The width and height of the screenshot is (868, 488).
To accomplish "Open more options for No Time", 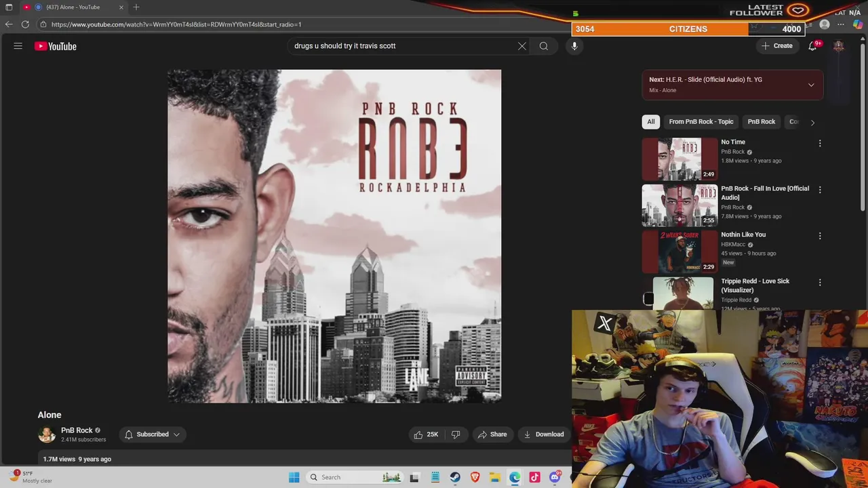I will tap(820, 143).
